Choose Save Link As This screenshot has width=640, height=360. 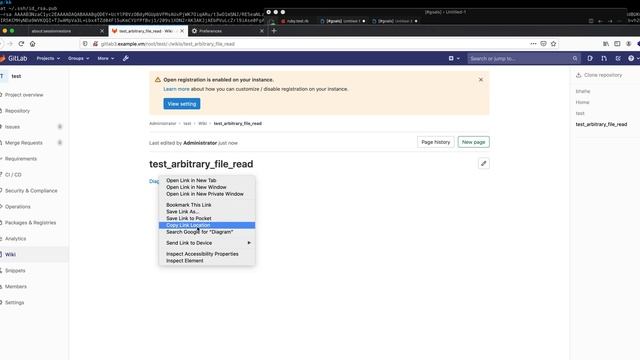[x=207, y=211]
